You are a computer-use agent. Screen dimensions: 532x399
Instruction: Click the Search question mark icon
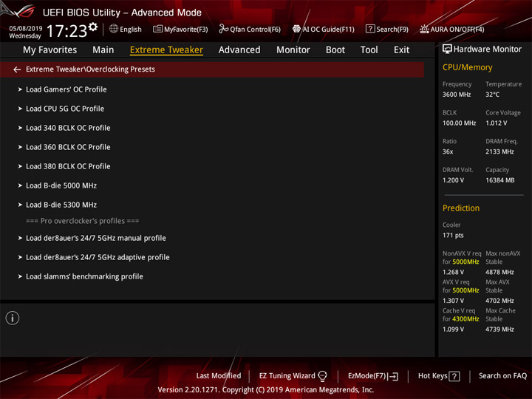[x=370, y=29]
